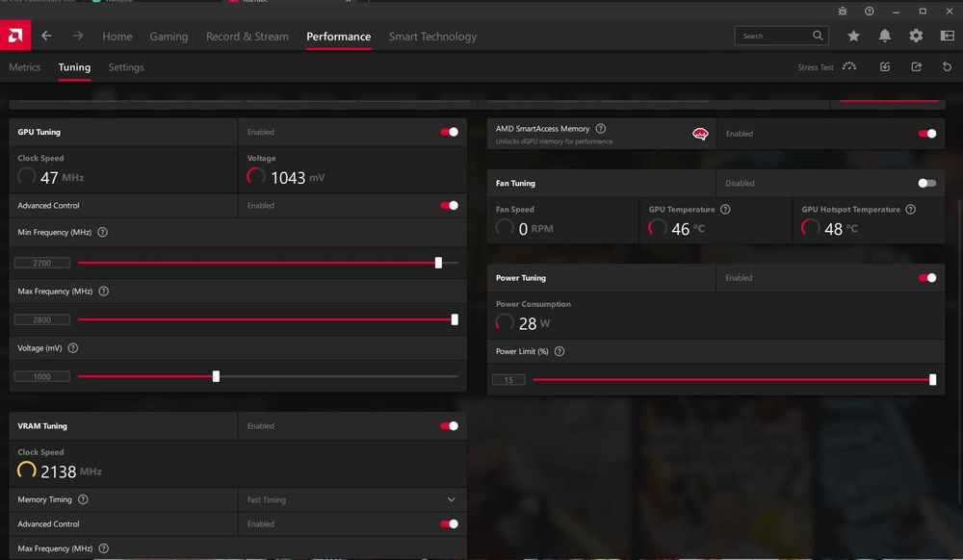The height and width of the screenshot is (560, 963).
Task: Click the 1043 mV voltage reading
Action: click(298, 178)
